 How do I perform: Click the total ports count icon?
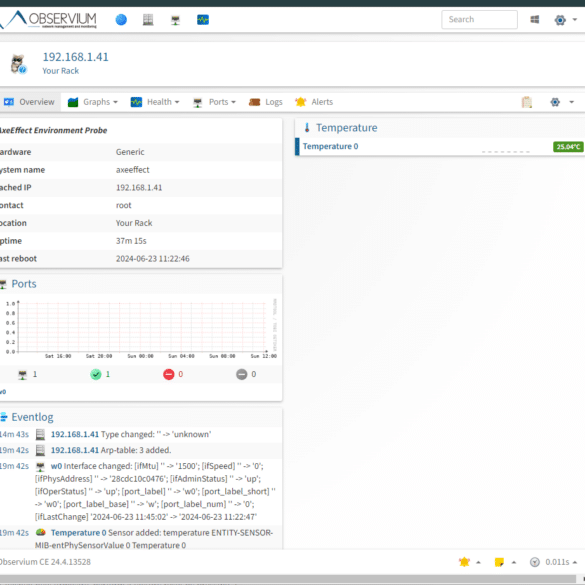pyautogui.click(x=22, y=375)
